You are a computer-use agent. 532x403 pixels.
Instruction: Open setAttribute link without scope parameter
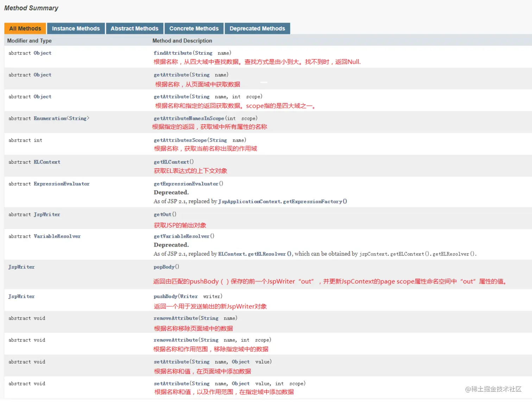pos(171,362)
